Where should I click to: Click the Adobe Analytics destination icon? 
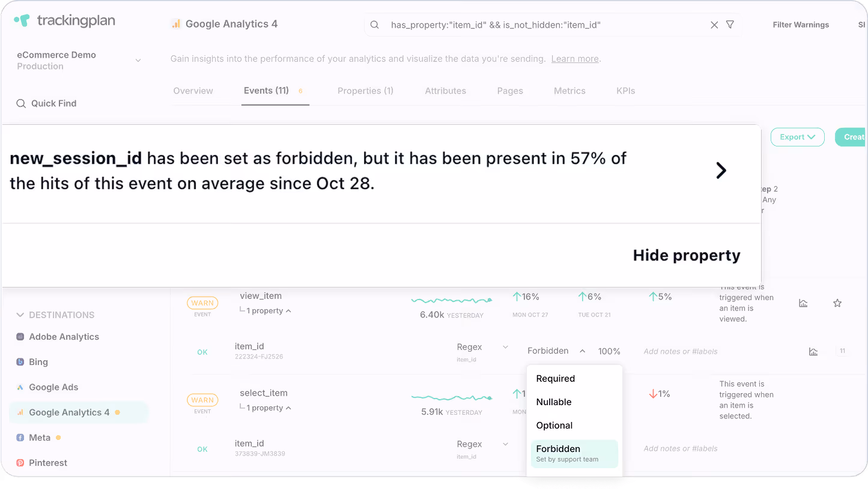pyautogui.click(x=20, y=337)
